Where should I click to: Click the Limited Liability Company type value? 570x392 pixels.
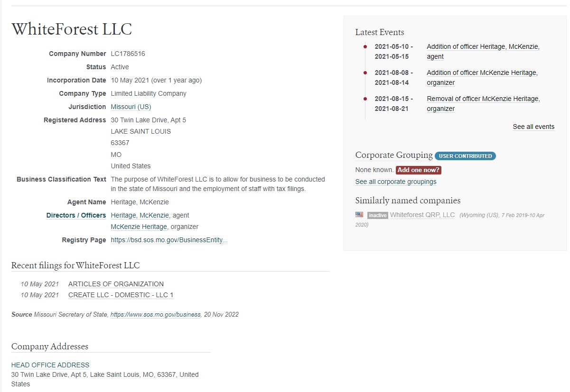point(149,93)
